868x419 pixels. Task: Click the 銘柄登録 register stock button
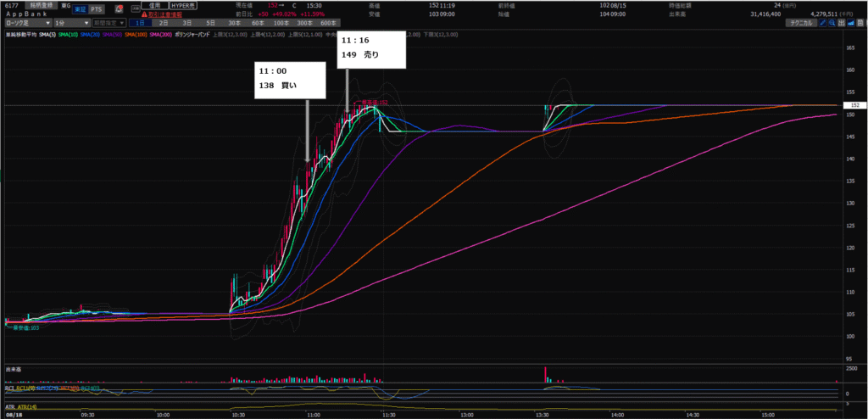[41, 4]
